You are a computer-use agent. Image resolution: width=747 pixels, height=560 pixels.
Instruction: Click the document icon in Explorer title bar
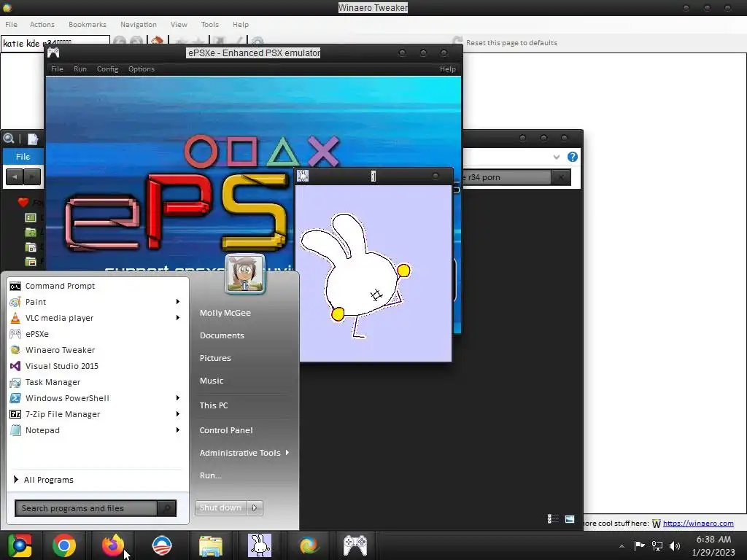point(32,139)
